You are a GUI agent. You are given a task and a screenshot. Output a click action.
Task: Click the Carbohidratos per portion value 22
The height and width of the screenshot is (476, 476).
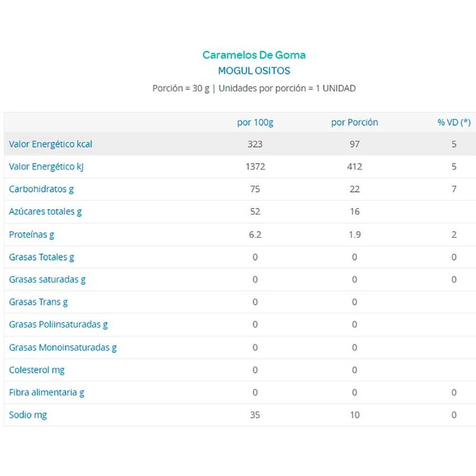pos(355,189)
